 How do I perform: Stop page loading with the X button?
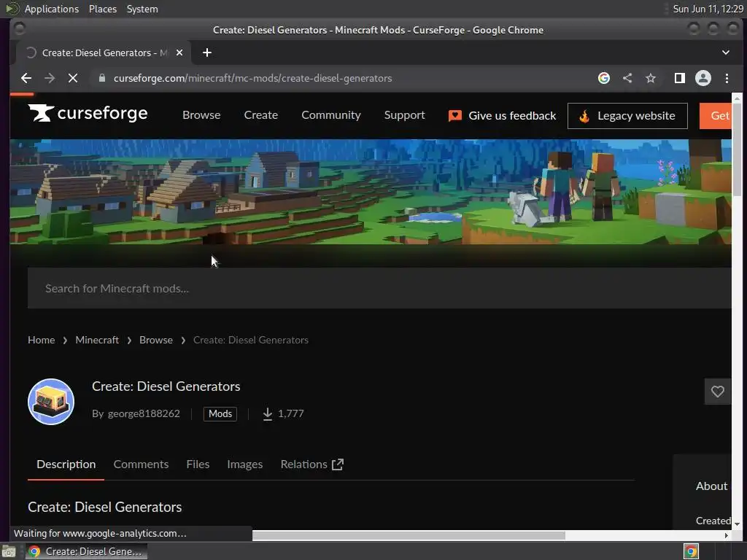click(x=73, y=78)
